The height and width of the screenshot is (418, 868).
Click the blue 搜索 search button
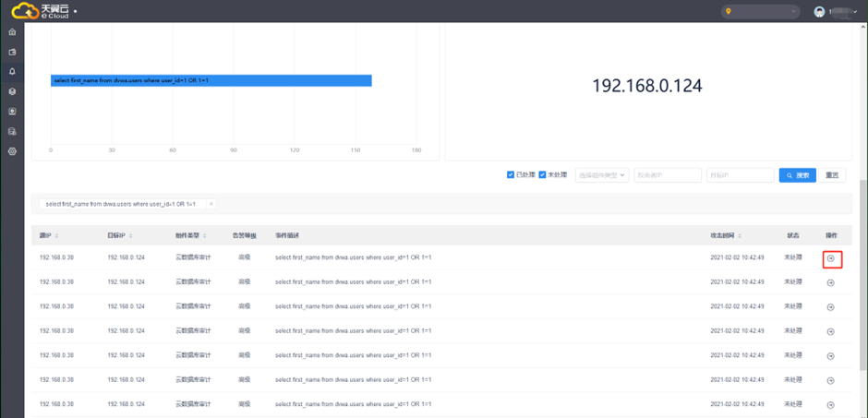click(798, 174)
